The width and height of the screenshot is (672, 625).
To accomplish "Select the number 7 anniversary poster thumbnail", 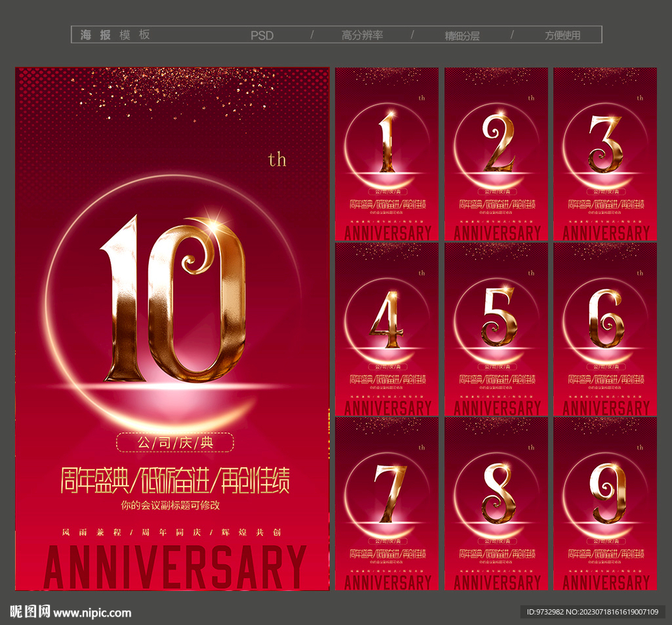I will click(387, 504).
